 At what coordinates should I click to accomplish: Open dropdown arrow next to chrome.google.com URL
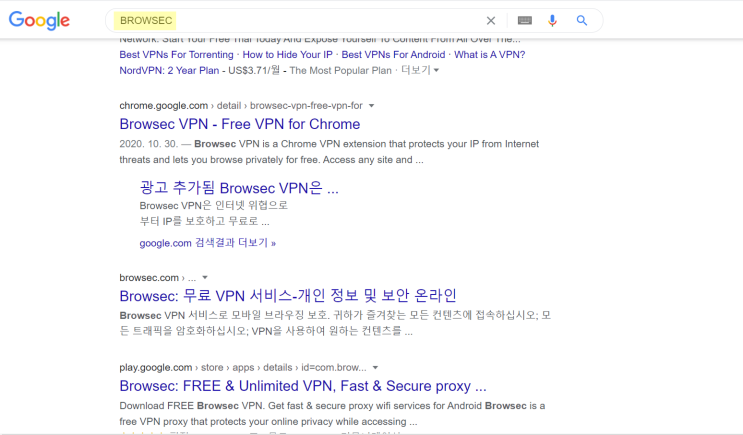click(x=372, y=106)
